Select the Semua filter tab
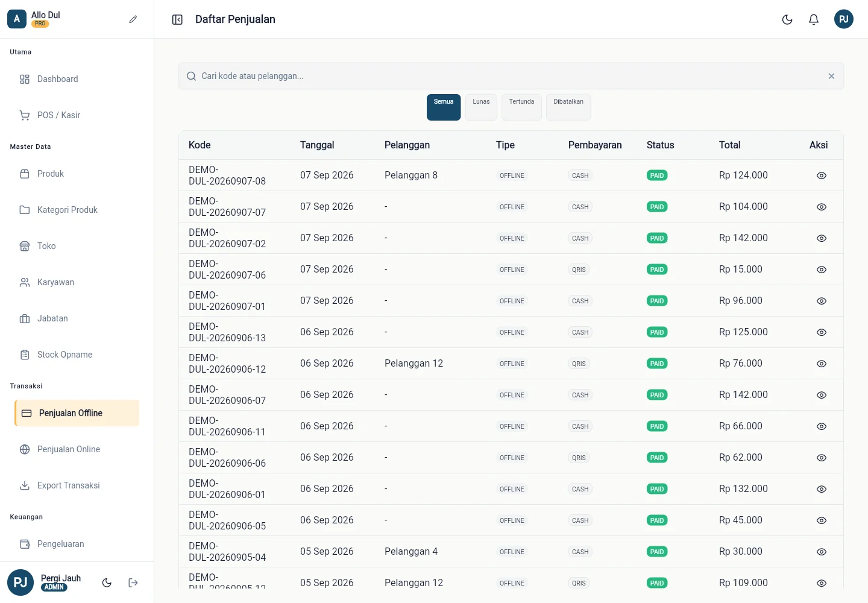Image resolution: width=868 pixels, height=603 pixels. click(444, 107)
